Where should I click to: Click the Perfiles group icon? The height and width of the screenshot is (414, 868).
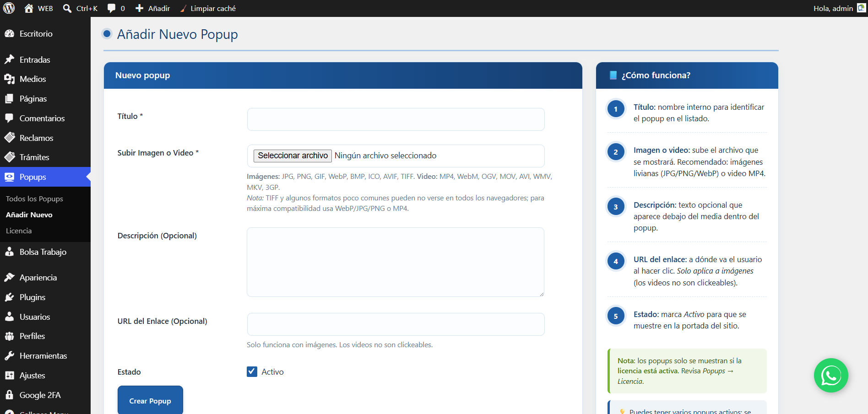(x=9, y=336)
